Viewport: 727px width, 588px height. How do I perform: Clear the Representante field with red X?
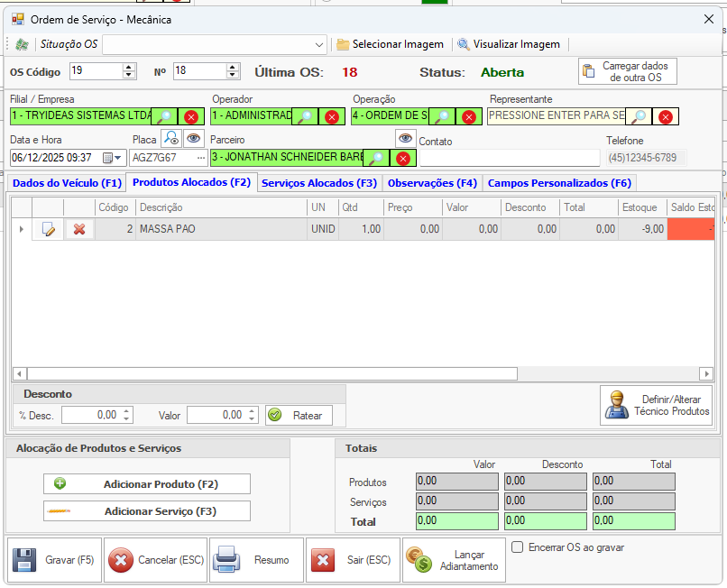coord(665,116)
